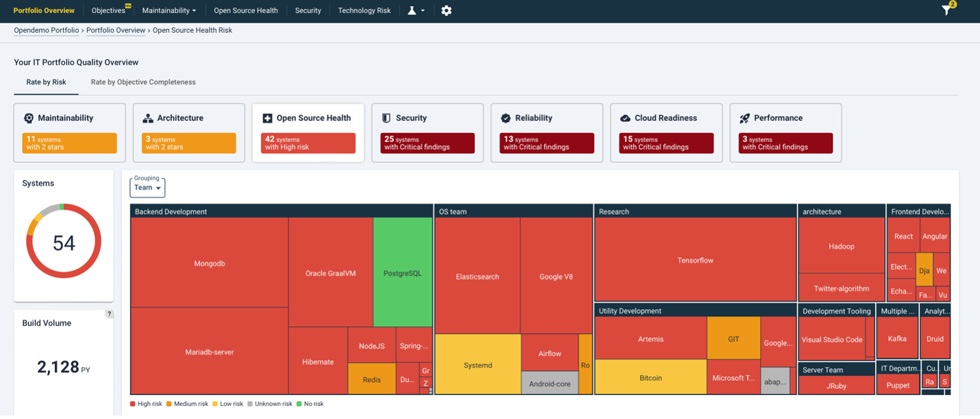The image size is (980, 419).
Task: Select the JRuby tile
Action: 837,385
